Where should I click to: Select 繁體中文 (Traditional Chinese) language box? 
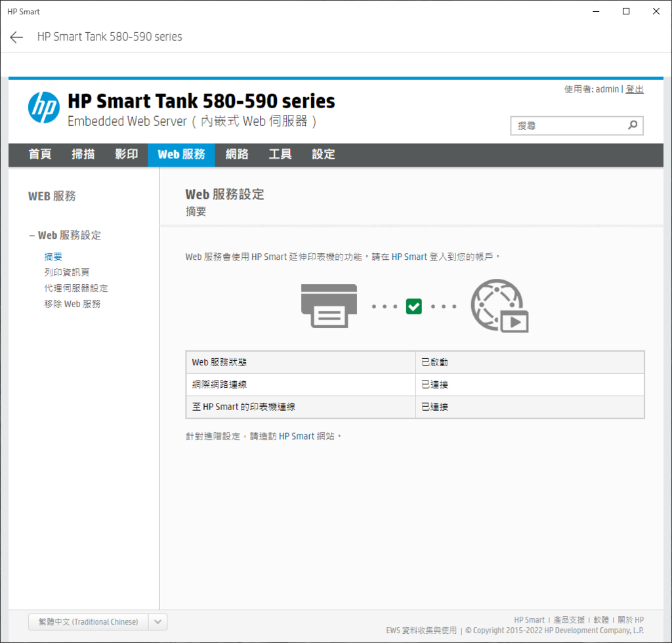tap(89, 622)
